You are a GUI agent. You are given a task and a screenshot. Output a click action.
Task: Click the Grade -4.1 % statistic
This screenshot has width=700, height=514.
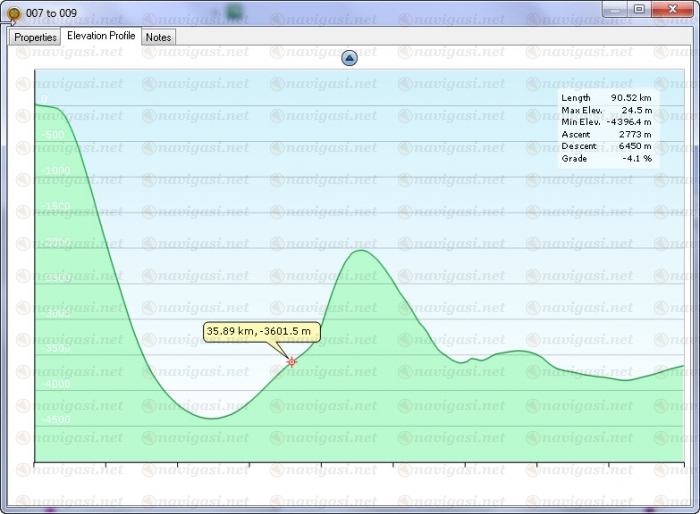606,158
